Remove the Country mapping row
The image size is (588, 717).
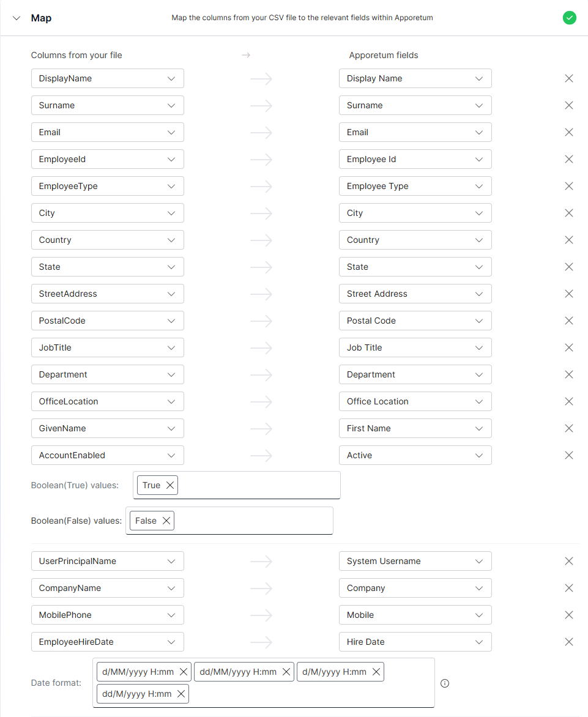coord(568,240)
